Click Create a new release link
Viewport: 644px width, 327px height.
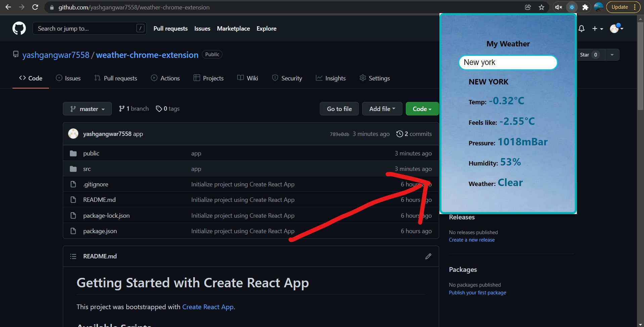click(472, 240)
